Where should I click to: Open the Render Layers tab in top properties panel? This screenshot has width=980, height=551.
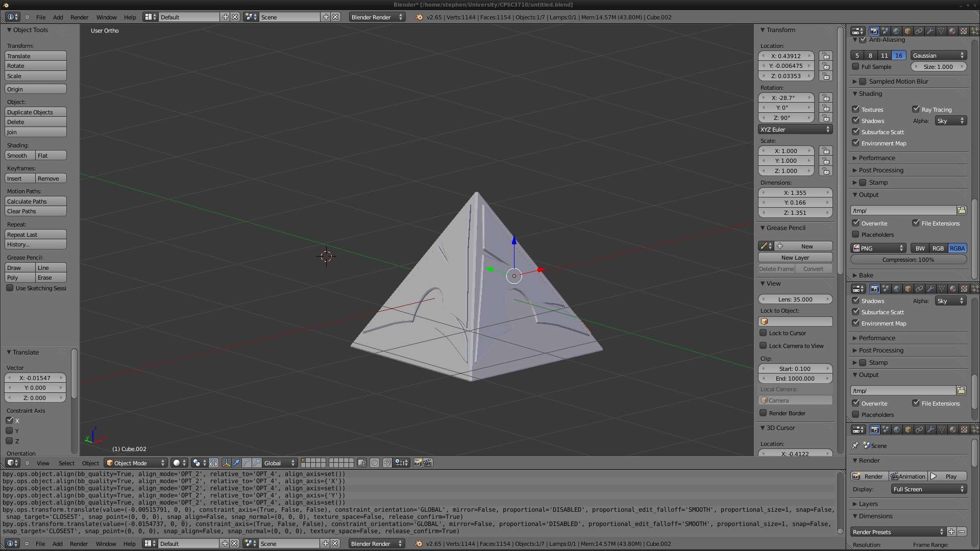pyautogui.click(x=886, y=31)
